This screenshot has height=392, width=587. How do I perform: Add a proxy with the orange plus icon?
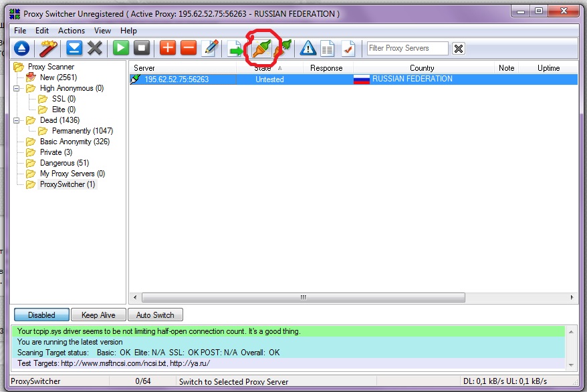[168, 48]
